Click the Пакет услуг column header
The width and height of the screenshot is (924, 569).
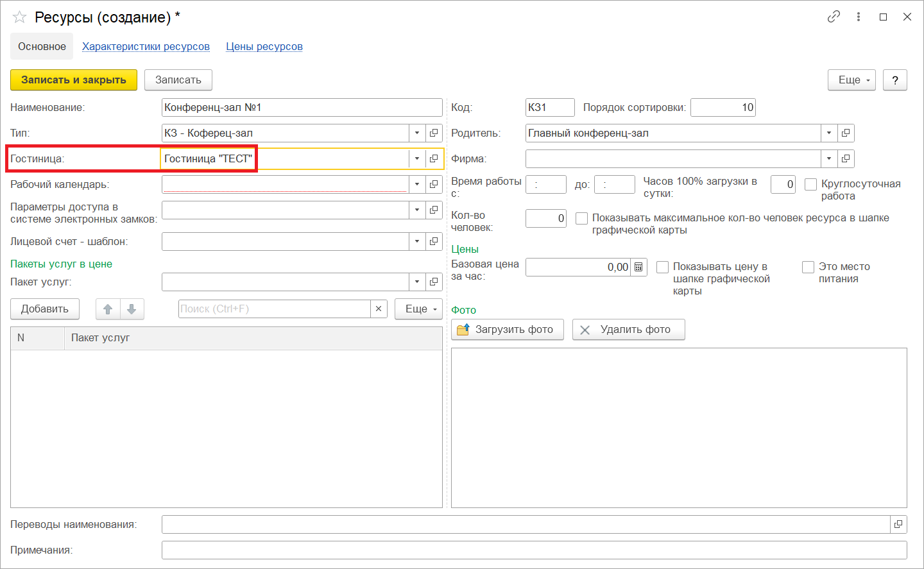point(253,337)
